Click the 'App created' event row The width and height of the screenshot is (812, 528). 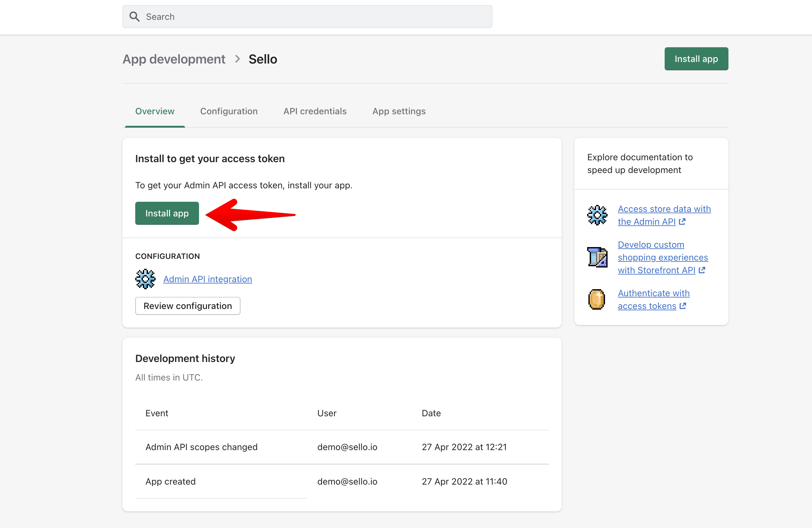[342, 481]
